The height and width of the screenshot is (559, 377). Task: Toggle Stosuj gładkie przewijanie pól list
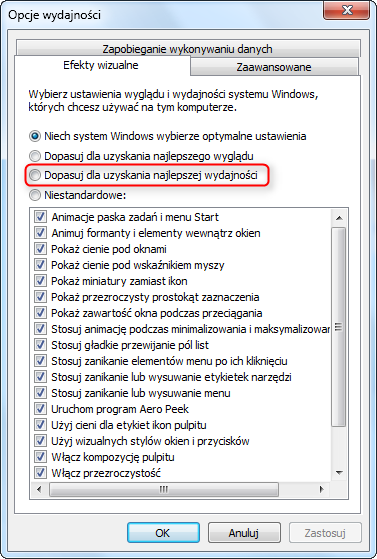(40, 344)
